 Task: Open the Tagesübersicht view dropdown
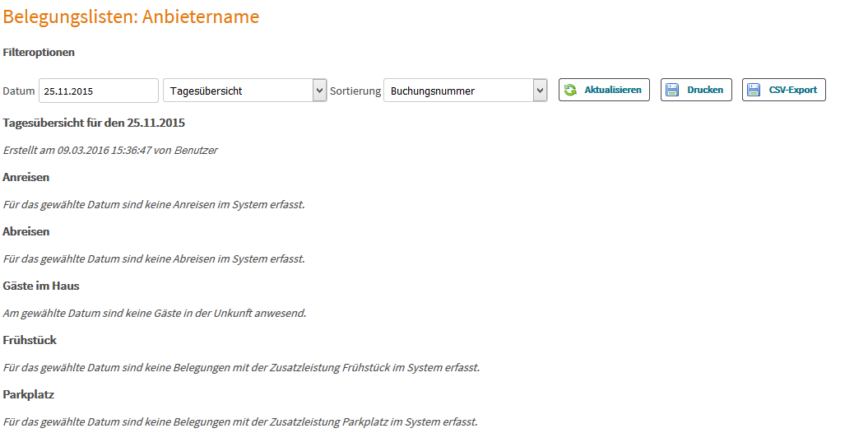pyautogui.click(x=244, y=91)
